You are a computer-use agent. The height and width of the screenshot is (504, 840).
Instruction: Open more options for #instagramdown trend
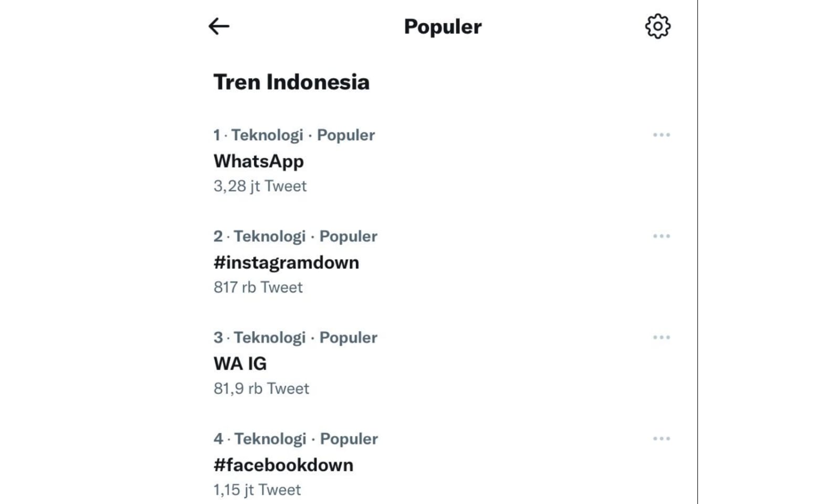(x=661, y=236)
